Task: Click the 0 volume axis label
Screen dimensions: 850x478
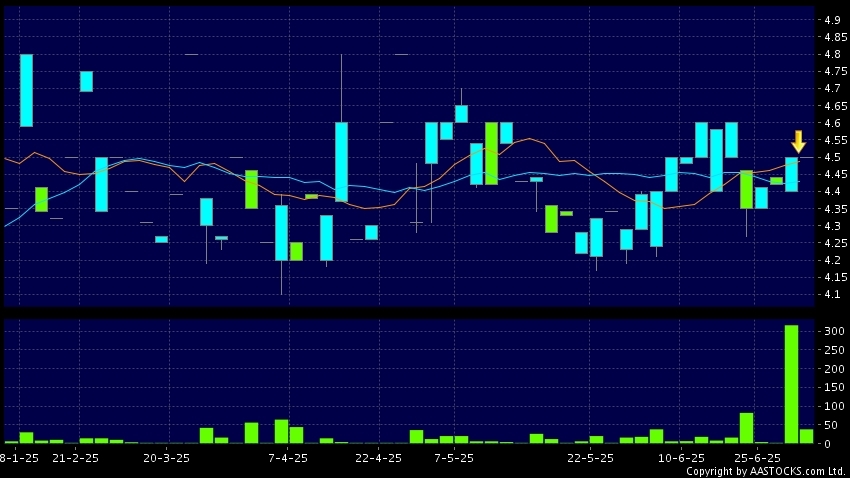Action: 828,444
